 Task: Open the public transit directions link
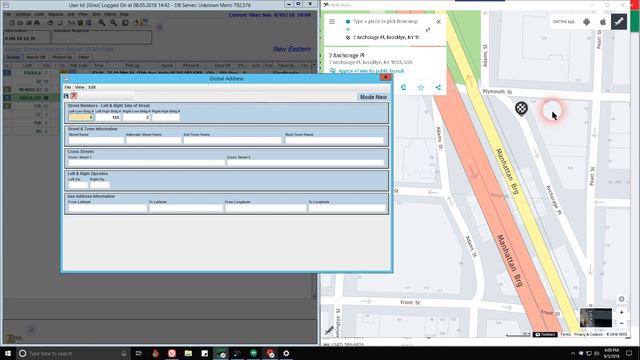pyautogui.click(x=371, y=71)
